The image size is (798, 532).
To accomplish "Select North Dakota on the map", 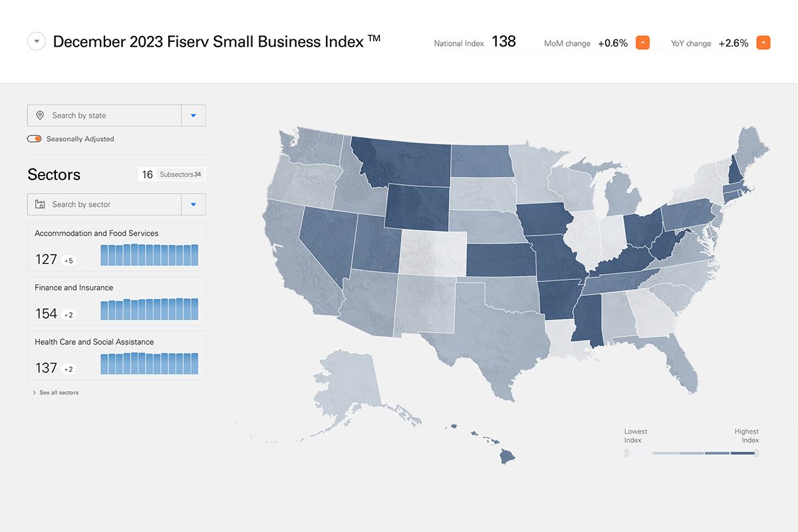I will tap(482, 160).
